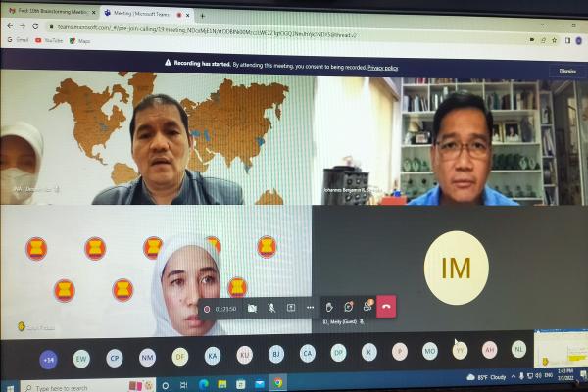The image size is (588, 392).
Task: Switch to the Gmail brainstorming meeting tab
Action: tap(52, 12)
